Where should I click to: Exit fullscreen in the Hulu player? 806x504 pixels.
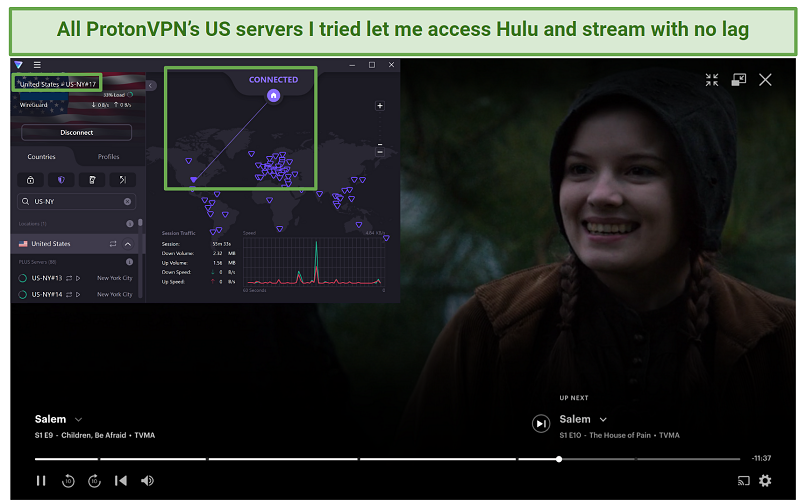tap(712, 80)
